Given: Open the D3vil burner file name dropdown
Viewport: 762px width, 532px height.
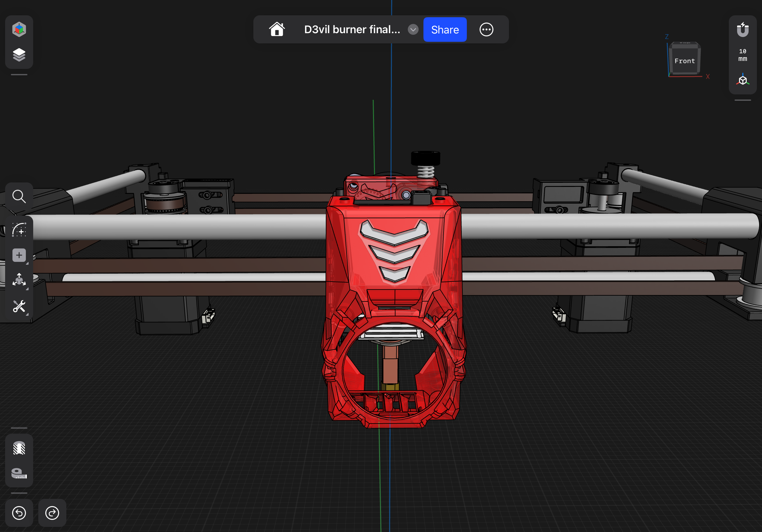Looking at the screenshot, I should click(413, 30).
